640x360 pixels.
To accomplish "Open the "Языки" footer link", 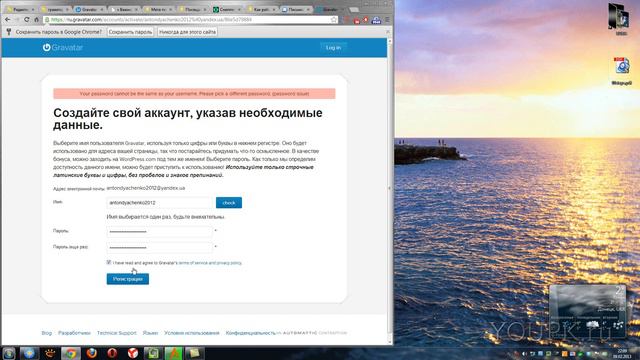I will click(150, 333).
